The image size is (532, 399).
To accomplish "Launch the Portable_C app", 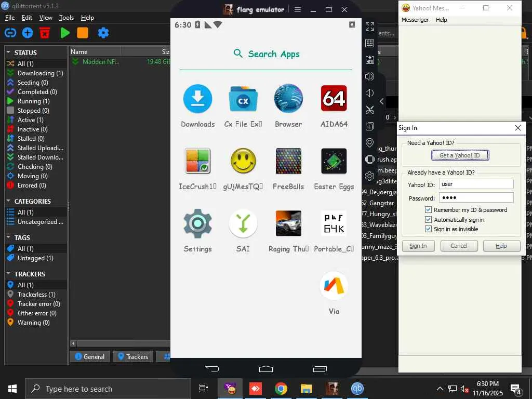I will click(x=334, y=223).
